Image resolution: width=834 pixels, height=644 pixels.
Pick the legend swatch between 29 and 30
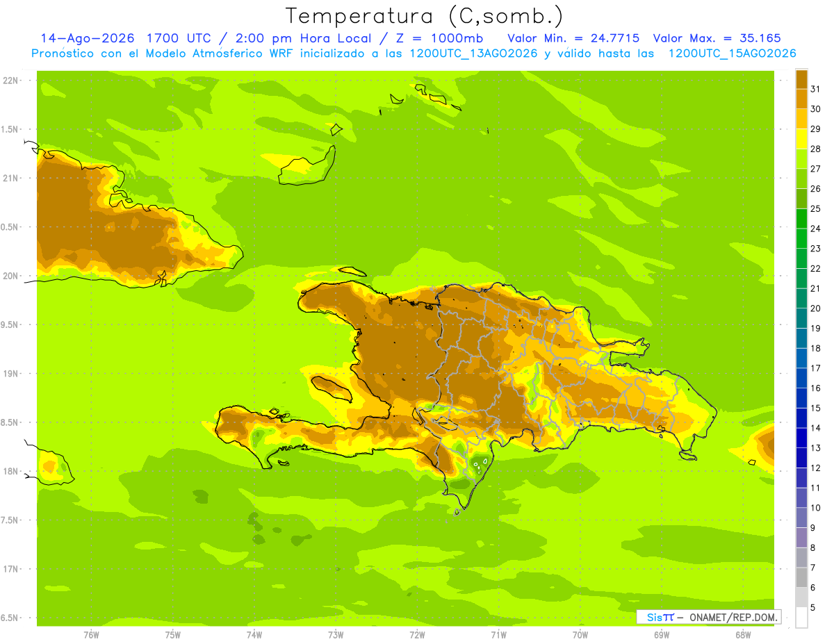pyautogui.click(x=801, y=119)
